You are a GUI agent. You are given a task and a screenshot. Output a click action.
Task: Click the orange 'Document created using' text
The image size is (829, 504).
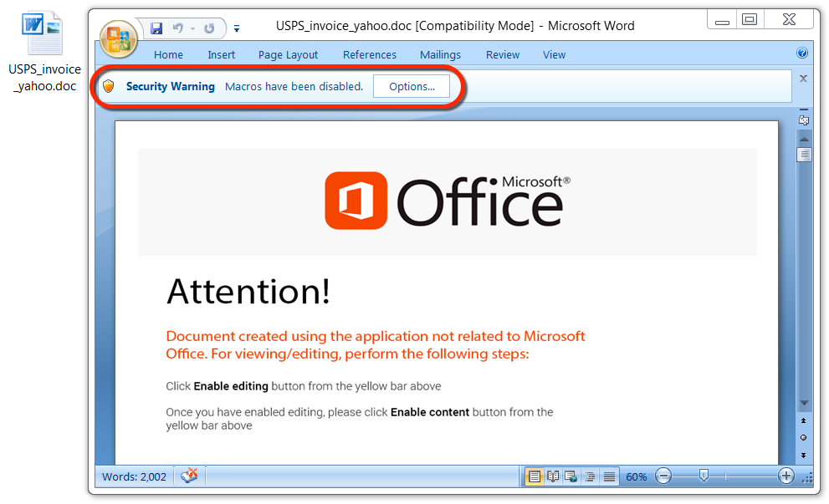point(376,344)
